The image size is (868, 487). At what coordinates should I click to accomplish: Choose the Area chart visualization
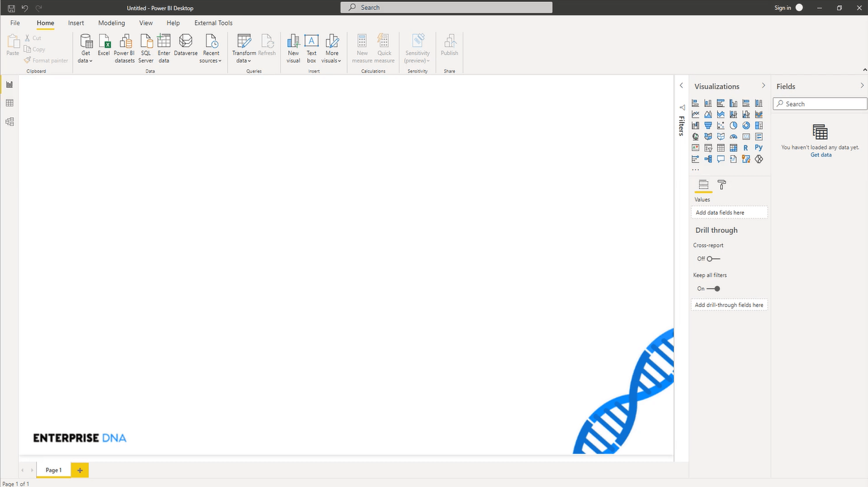click(x=708, y=115)
